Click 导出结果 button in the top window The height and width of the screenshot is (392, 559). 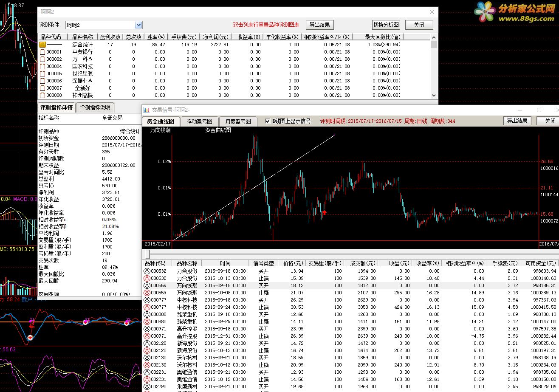320,25
